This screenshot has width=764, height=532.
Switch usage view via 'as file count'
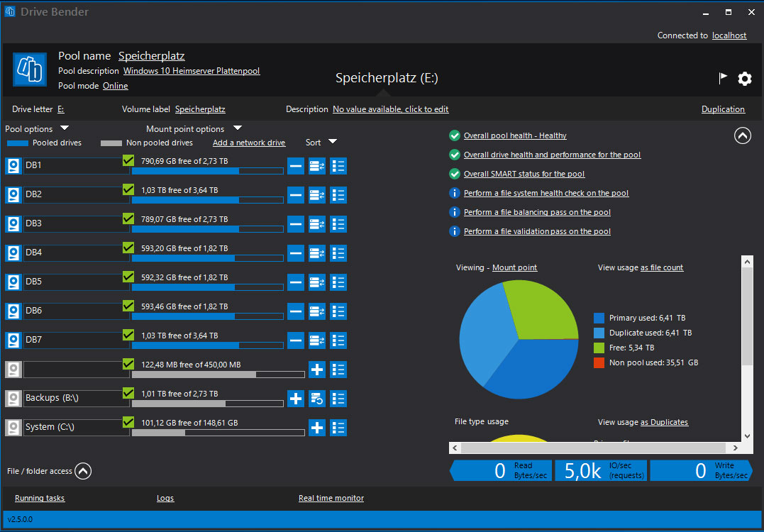click(x=662, y=267)
